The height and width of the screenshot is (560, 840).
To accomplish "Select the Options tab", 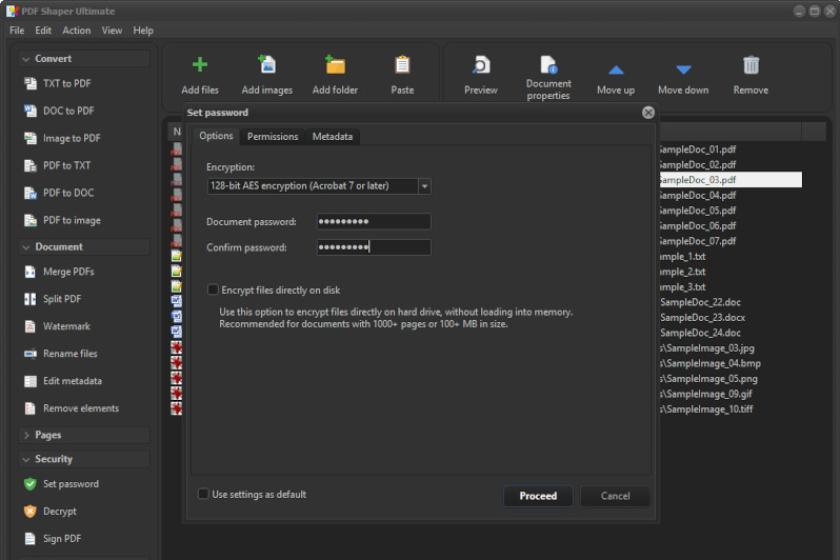I will point(216,136).
